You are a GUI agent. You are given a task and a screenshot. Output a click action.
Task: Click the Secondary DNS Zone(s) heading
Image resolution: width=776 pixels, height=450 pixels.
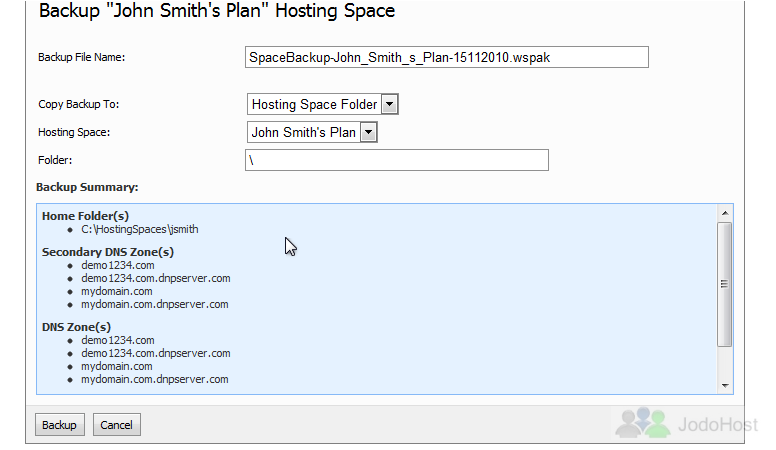coord(108,252)
